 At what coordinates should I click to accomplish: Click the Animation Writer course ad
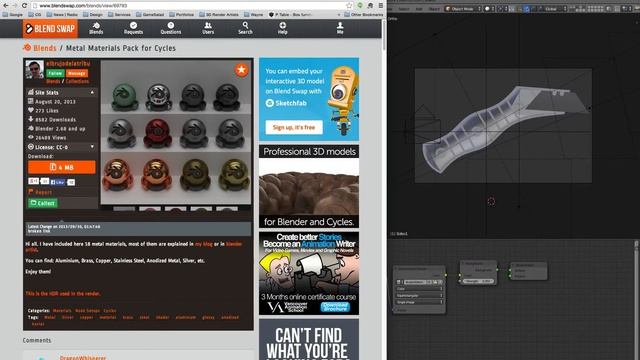309,273
